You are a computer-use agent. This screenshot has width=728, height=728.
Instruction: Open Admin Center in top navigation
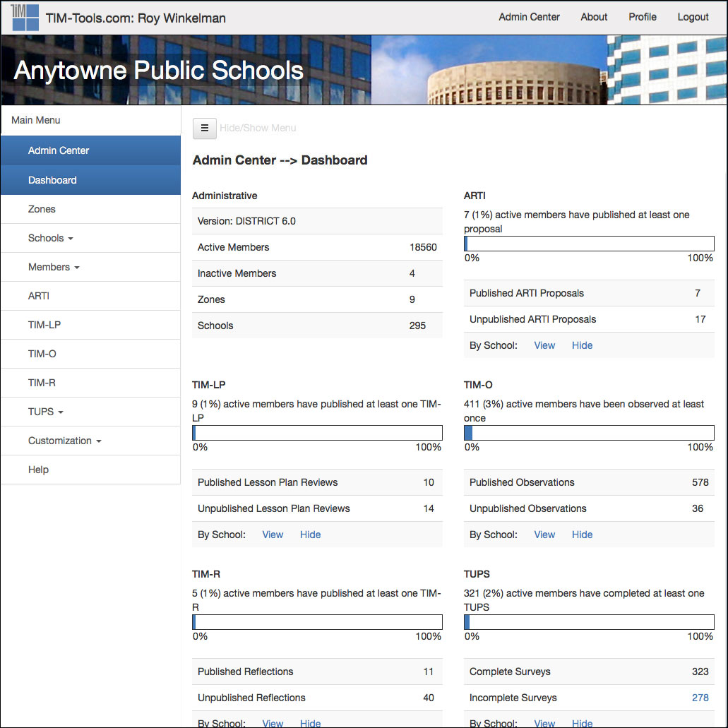(x=529, y=17)
